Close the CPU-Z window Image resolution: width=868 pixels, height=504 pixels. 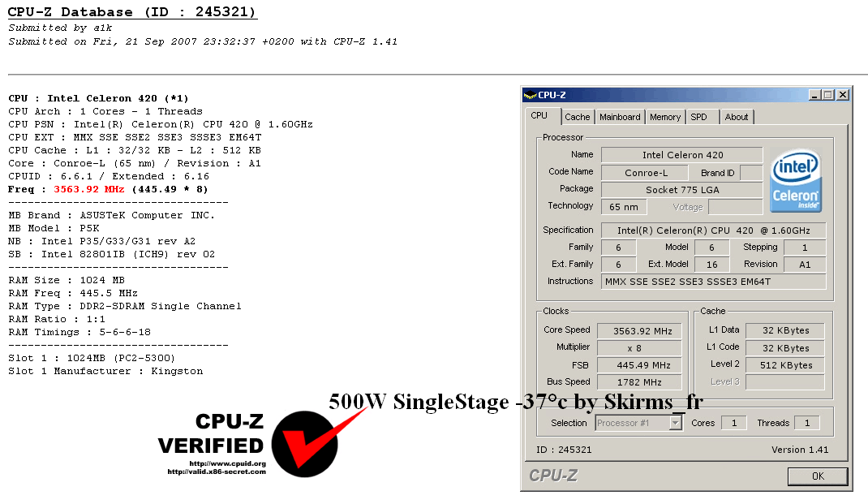(x=843, y=95)
